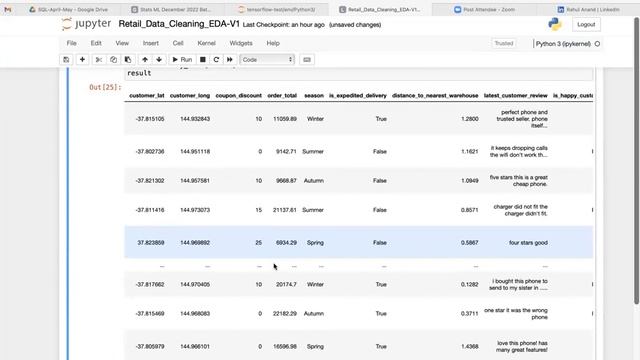Click distance value 0.1282
The height and width of the screenshot is (360, 640).
[469, 284]
